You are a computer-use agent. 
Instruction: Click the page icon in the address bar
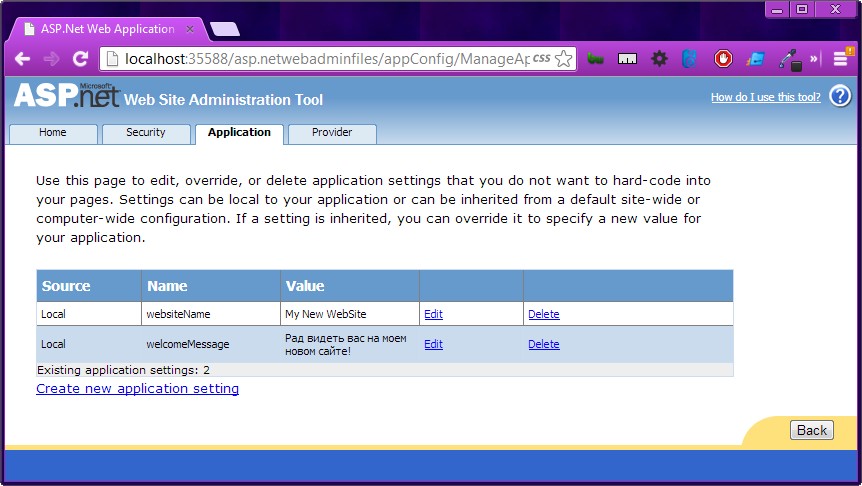point(112,58)
